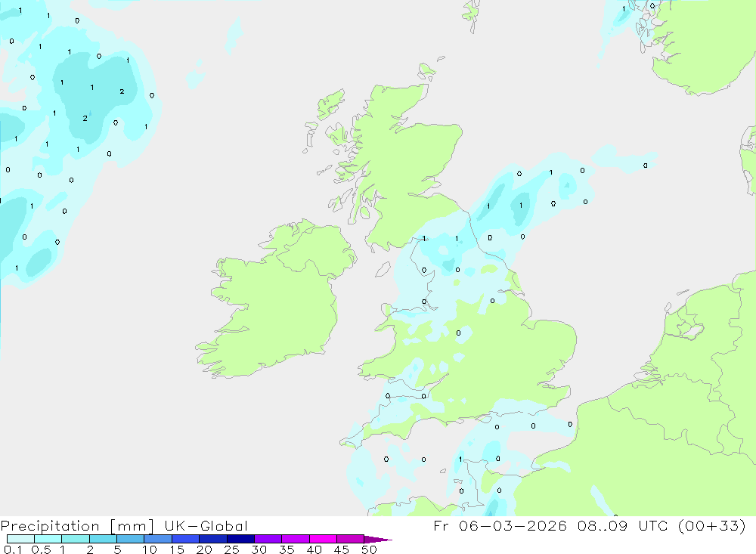Click the 40–45 mm magenta legend swatch
Viewport: 756px width, 554px height.
[323, 539]
